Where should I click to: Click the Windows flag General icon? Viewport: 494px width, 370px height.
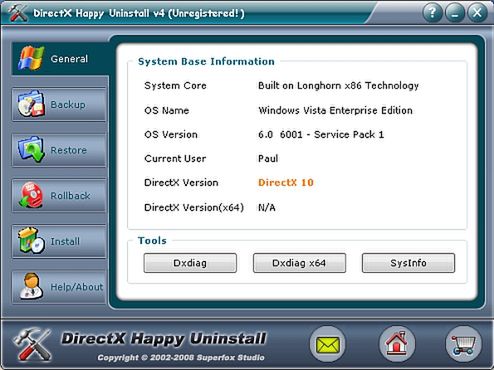point(31,58)
